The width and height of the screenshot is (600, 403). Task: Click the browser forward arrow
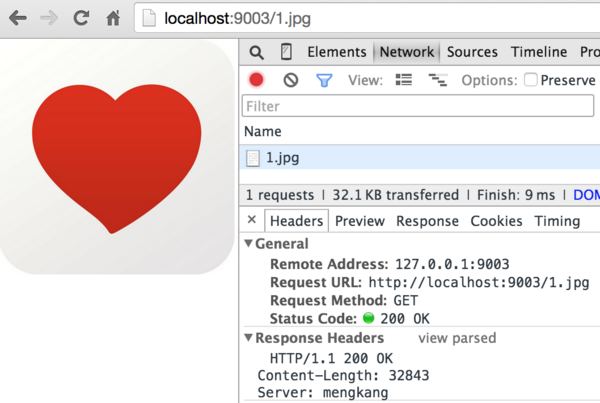(49, 18)
